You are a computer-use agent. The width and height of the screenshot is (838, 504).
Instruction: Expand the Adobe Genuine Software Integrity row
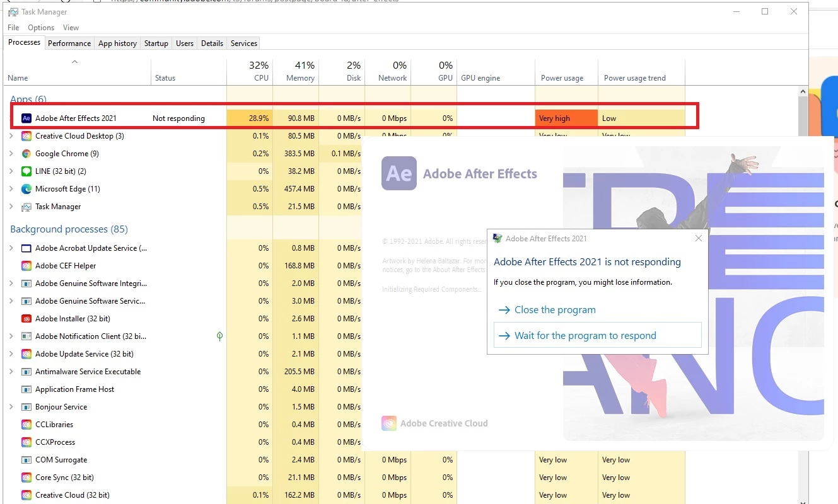click(x=11, y=283)
